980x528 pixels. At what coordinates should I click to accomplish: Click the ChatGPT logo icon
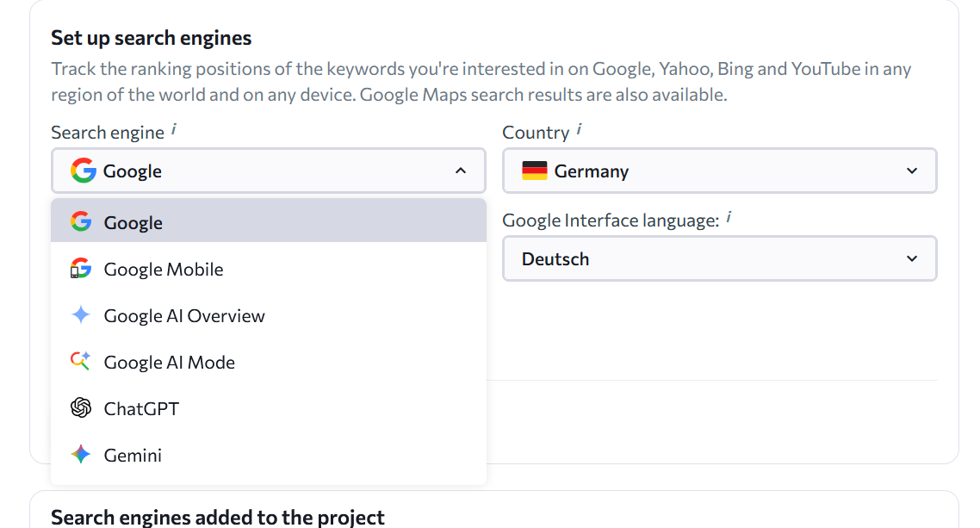[x=81, y=408]
